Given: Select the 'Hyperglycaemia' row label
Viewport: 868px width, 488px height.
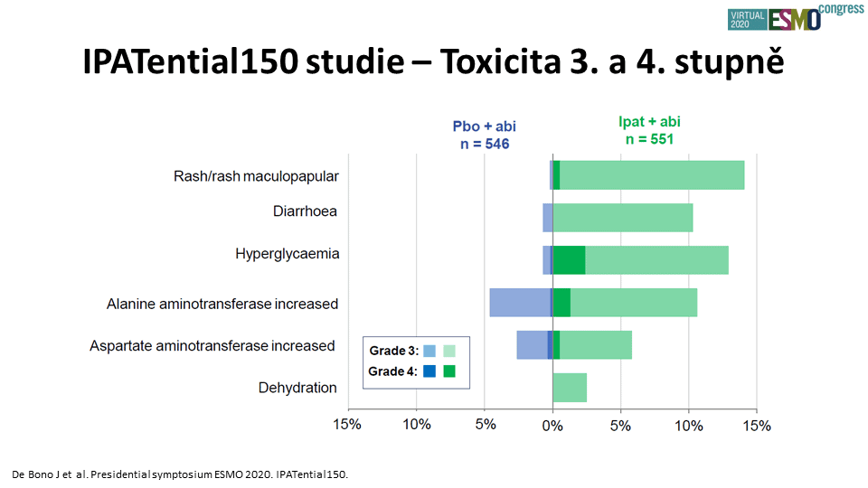Looking at the screenshot, I should pyautogui.click(x=288, y=254).
